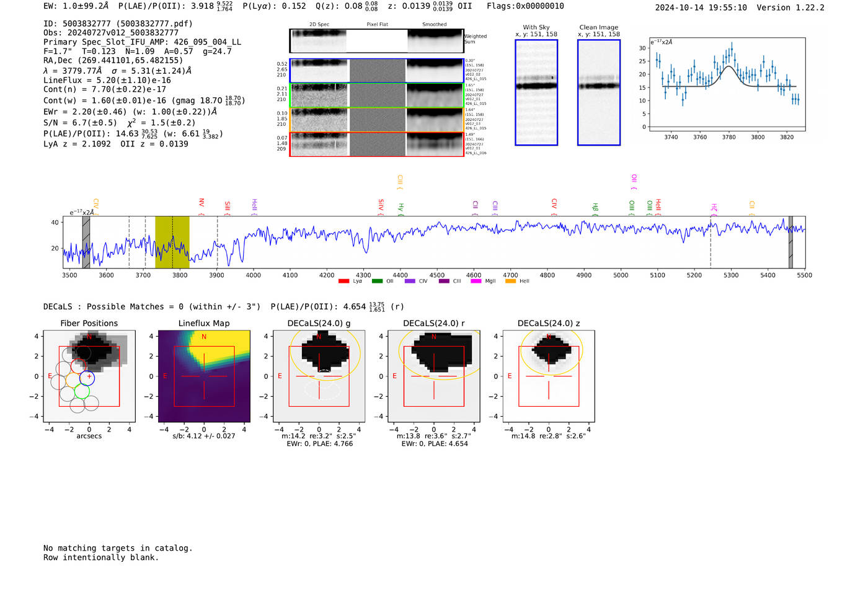Click the RA,Dec coordinates line
The width and height of the screenshot is (868, 591).
(x=113, y=60)
